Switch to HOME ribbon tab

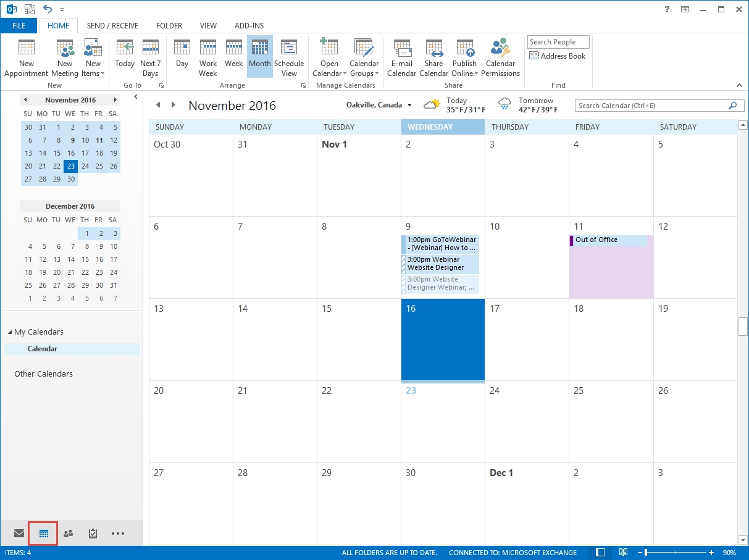(59, 26)
